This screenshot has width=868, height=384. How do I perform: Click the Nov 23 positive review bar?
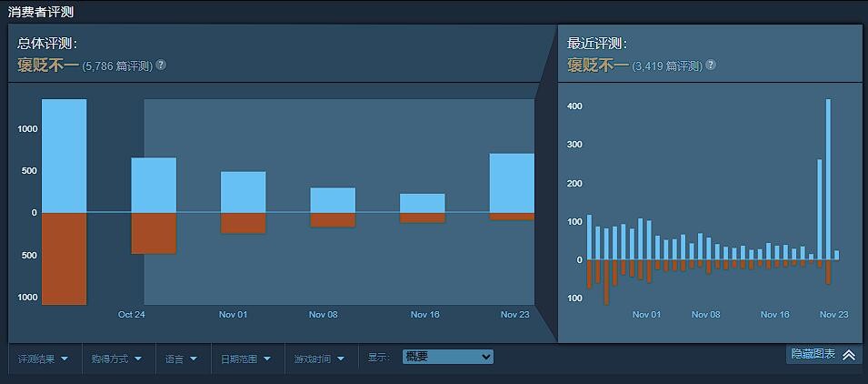tap(512, 184)
